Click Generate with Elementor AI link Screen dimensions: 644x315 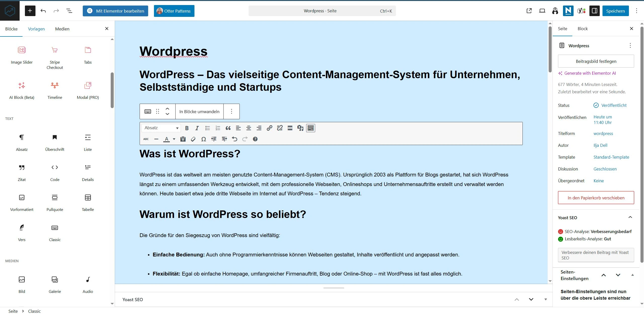coord(587,73)
